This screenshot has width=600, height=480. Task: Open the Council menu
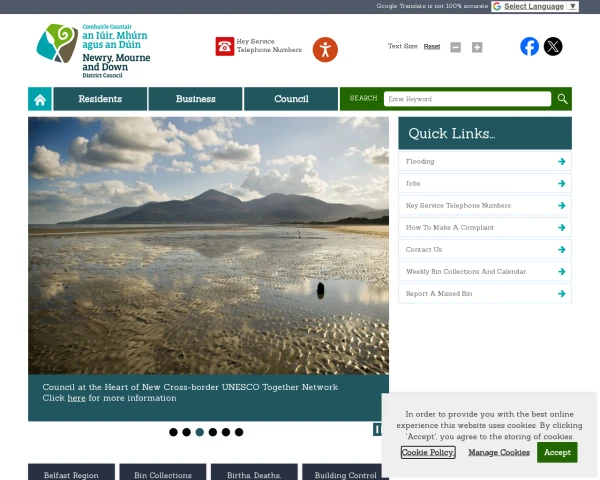pos(291,99)
